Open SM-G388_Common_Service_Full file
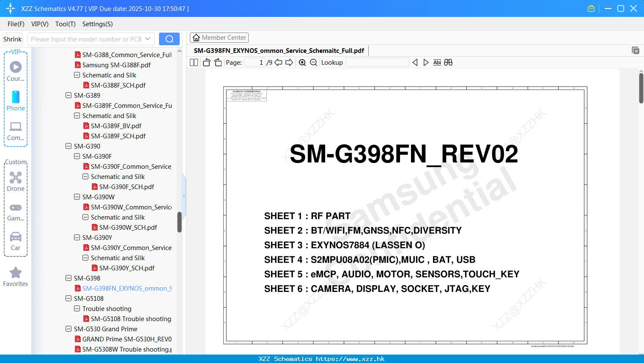Viewport: 644px width, 363px height. click(x=123, y=55)
